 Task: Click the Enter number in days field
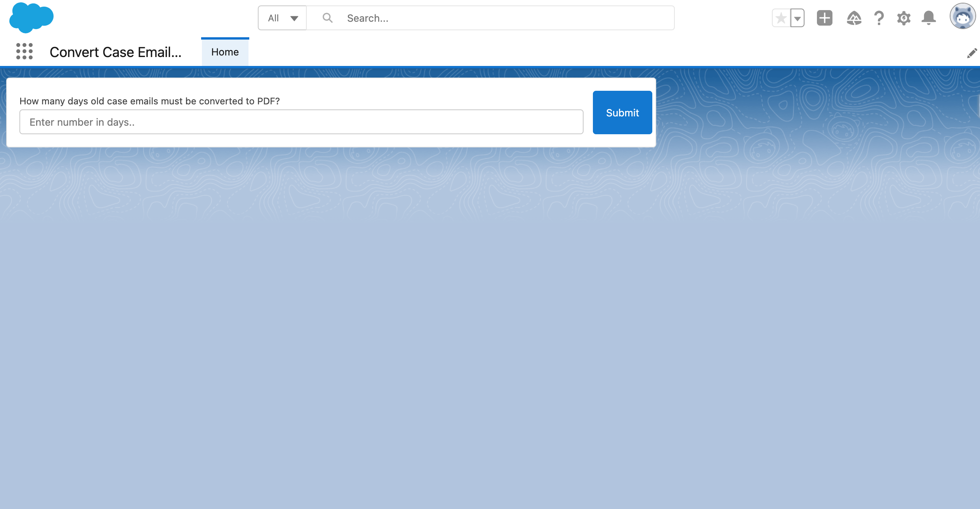pyautogui.click(x=301, y=122)
